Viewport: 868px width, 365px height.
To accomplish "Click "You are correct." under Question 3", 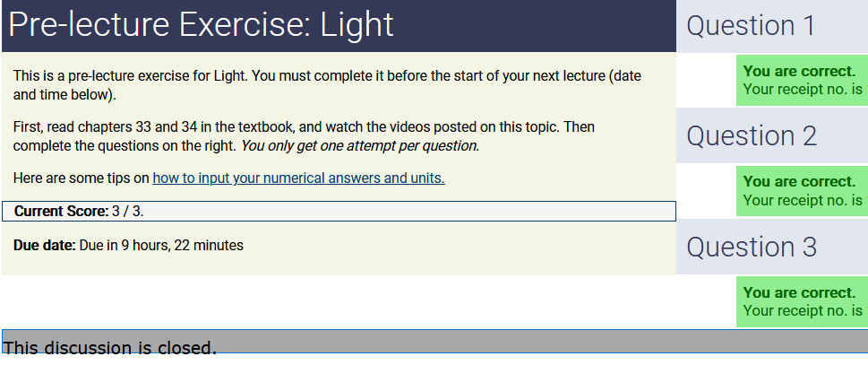I will 799,292.
